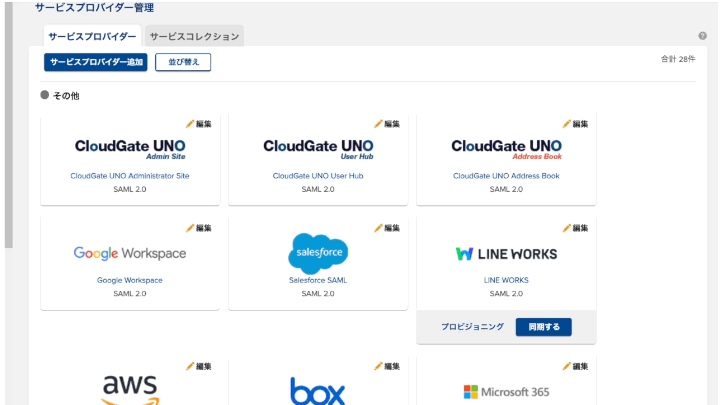Open the CloudGate UNO Address Book link
The height and width of the screenshot is (405, 720).
[506, 176]
